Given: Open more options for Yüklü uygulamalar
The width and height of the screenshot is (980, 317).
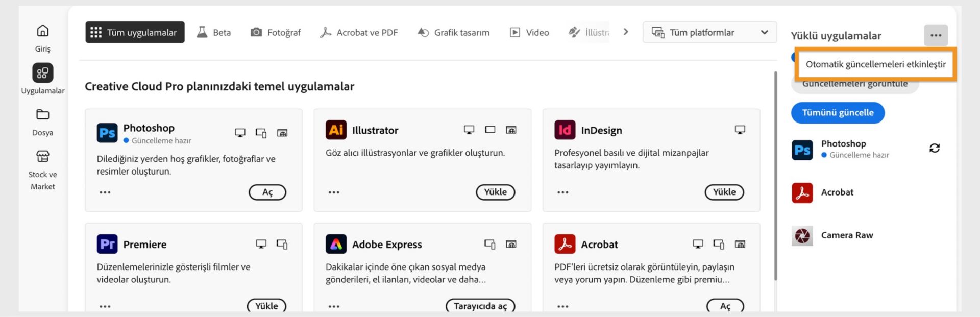Looking at the screenshot, I should coord(936,35).
